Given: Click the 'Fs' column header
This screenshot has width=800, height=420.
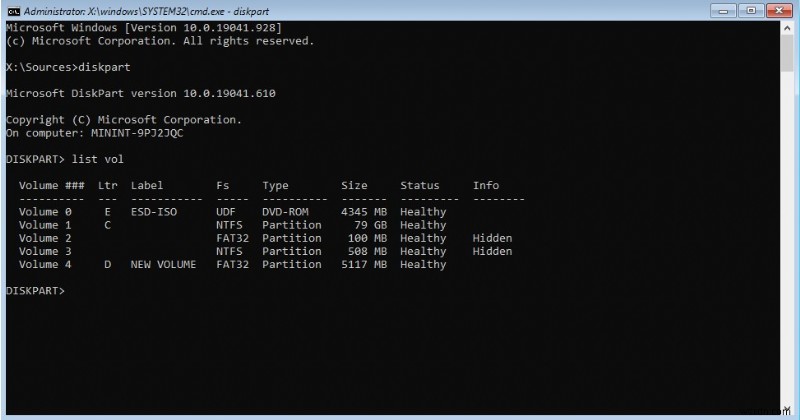Looking at the screenshot, I should tap(222, 185).
